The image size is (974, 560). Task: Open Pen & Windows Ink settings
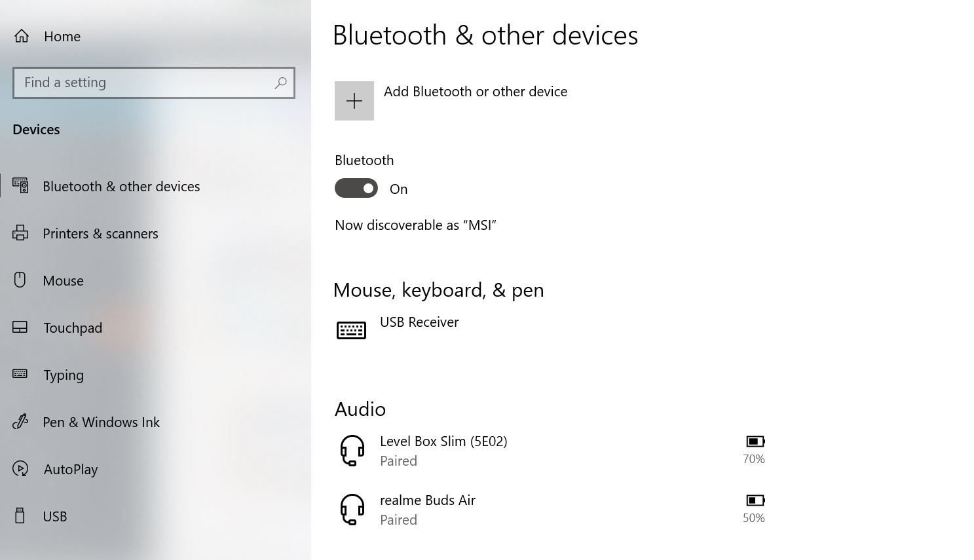point(101,422)
